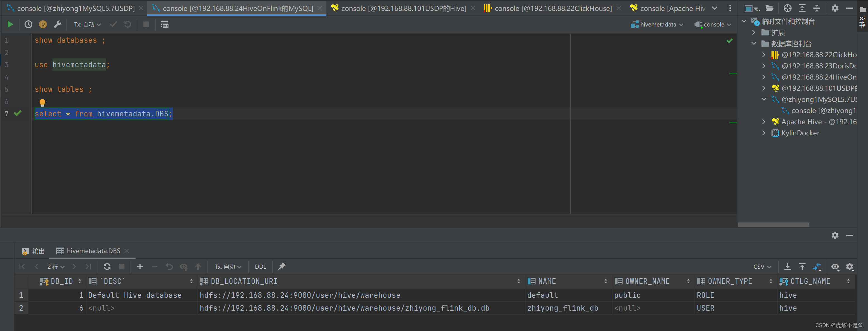Screen dimensions: 868x331
Task: Click the run/execute query icon
Action: click(x=11, y=24)
